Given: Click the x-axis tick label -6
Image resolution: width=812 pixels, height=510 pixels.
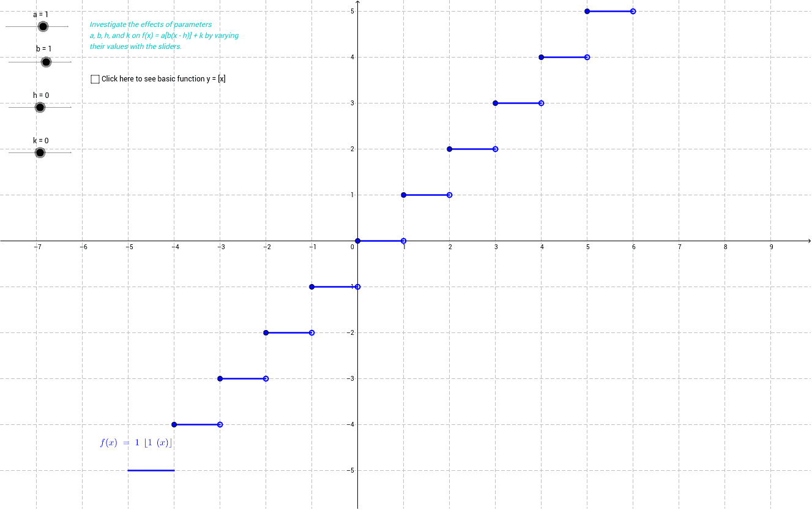Looking at the screenshot, I should pos(83,247).
